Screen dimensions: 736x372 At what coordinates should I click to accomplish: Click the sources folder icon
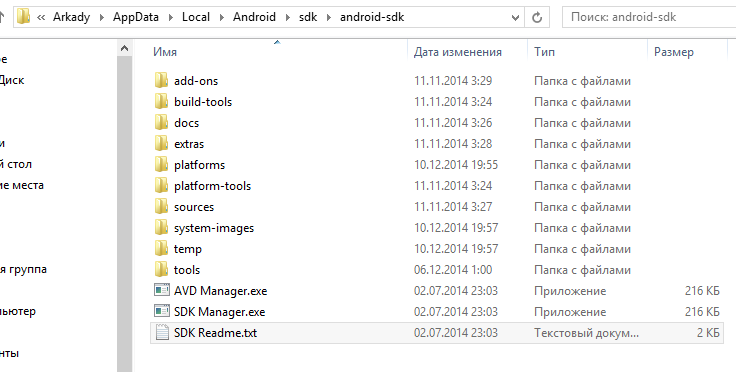(x=161, y=206)
